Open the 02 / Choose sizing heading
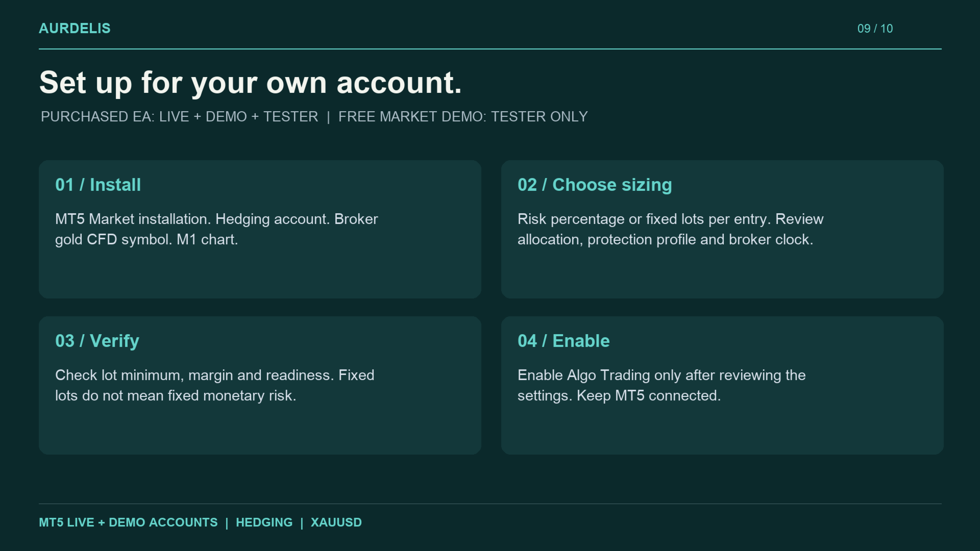 (595, 185)
